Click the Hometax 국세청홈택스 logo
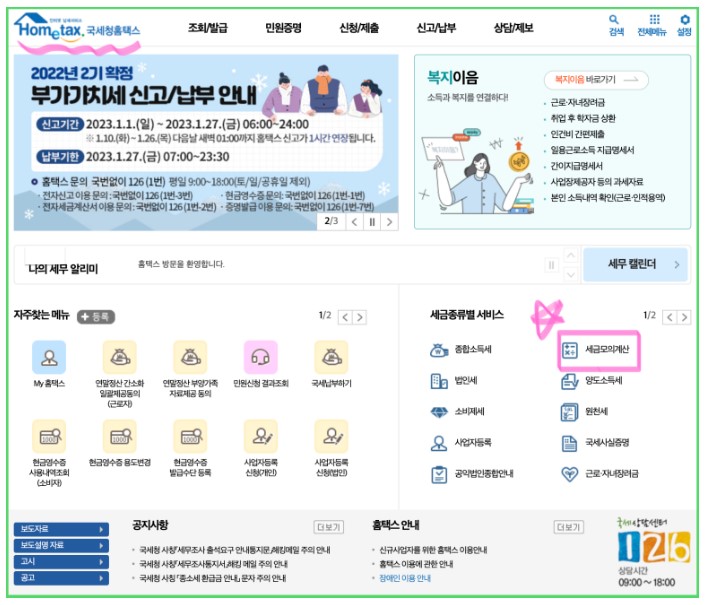This screenshot has height=605, width=705. pyautogui.click(x=77, y=27)
